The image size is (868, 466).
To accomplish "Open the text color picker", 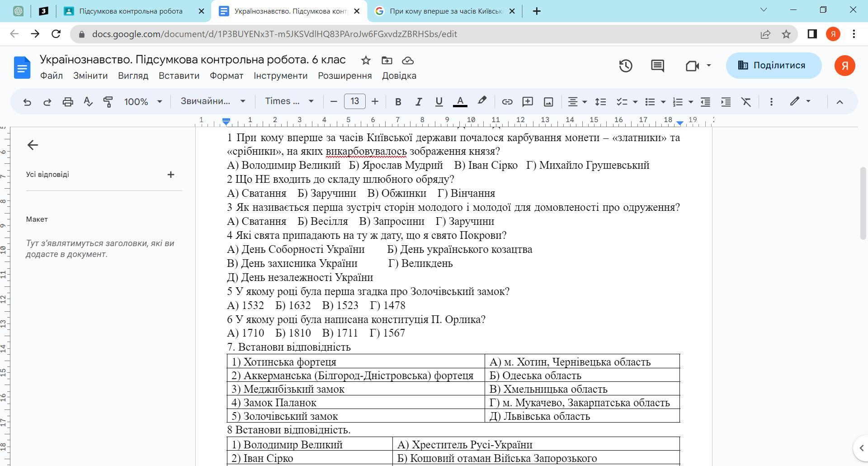I will pos(460,102).
